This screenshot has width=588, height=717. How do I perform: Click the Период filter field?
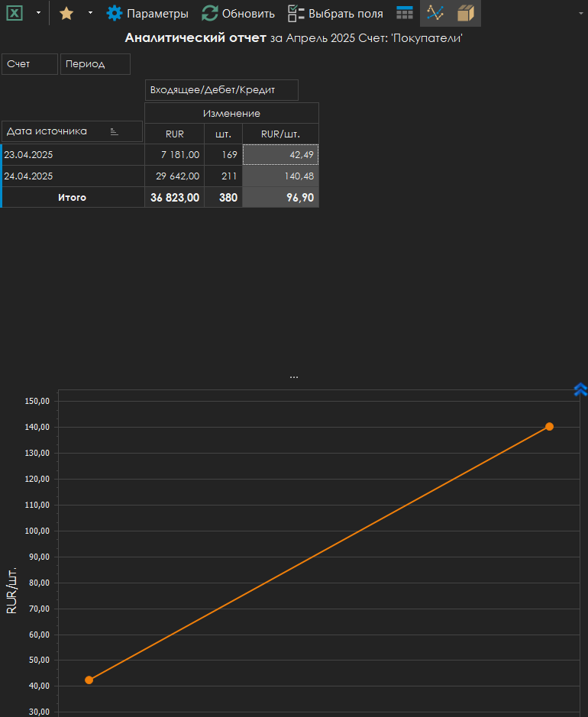pos(95,64)
